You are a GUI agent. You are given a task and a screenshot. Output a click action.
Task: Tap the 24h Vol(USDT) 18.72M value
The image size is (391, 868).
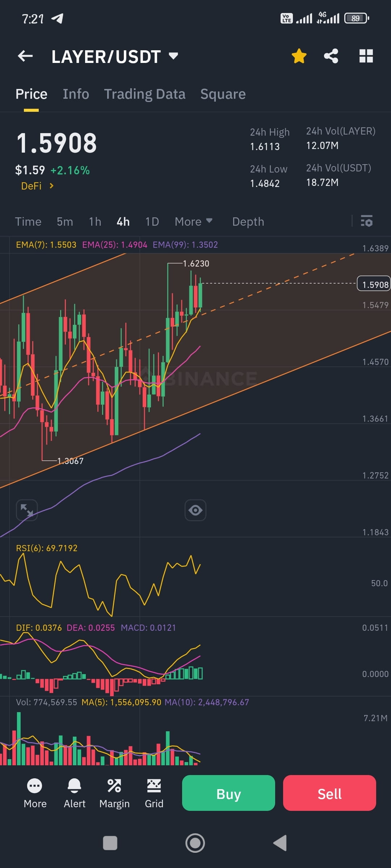pos(323,183)
